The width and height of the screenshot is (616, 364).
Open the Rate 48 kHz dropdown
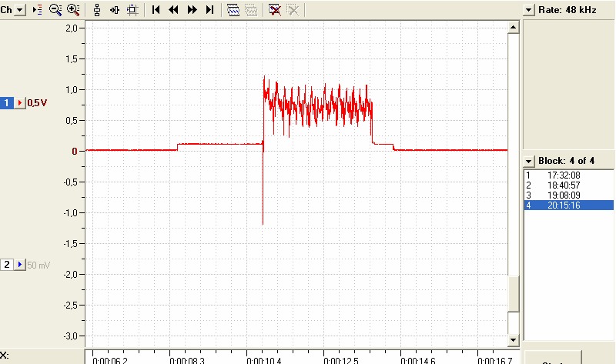tap(529, 10)
